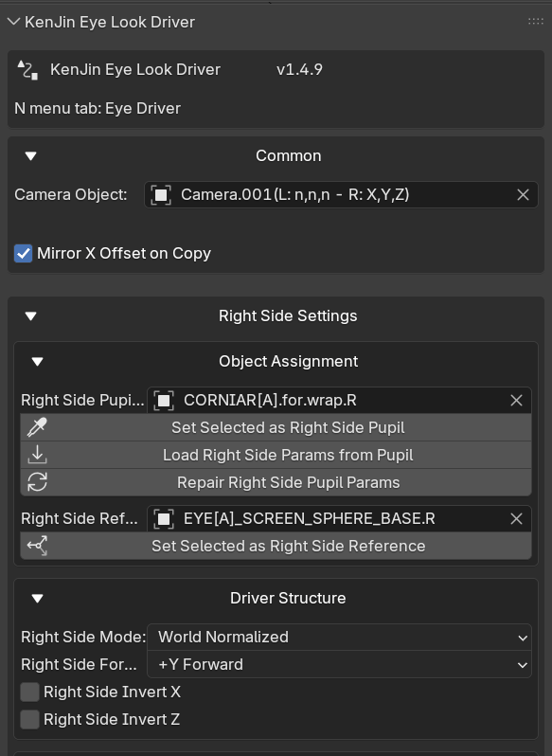Click the Right Side Pupil object icon
Image resolution: width=552 pixels, height=756 pixels.
click(164, 401)
